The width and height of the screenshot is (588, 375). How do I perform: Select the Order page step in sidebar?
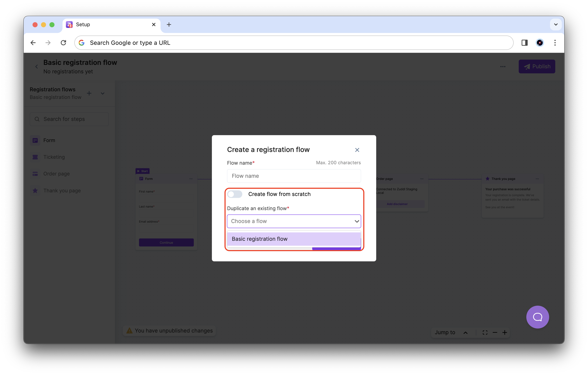pos(56,174)
